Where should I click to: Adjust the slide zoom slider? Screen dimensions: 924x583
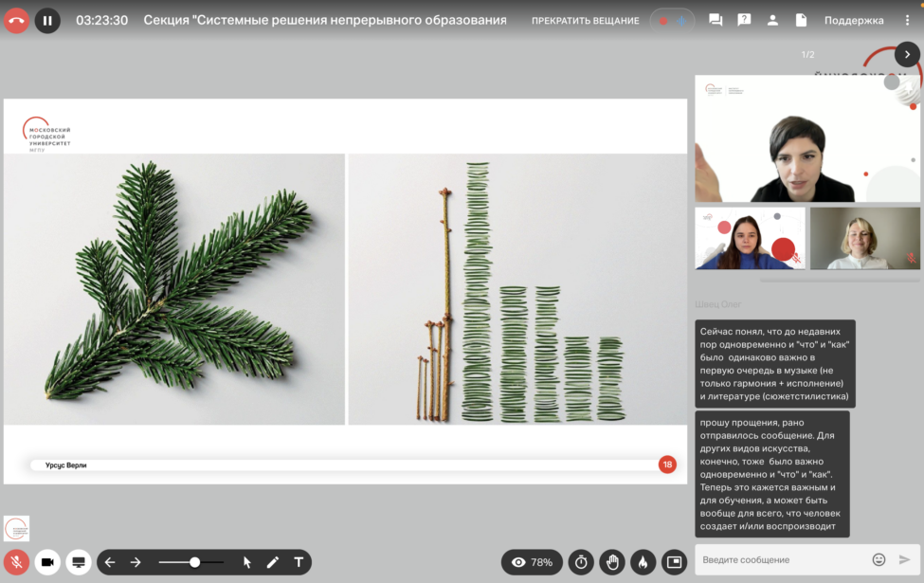(x=194, y=562)
